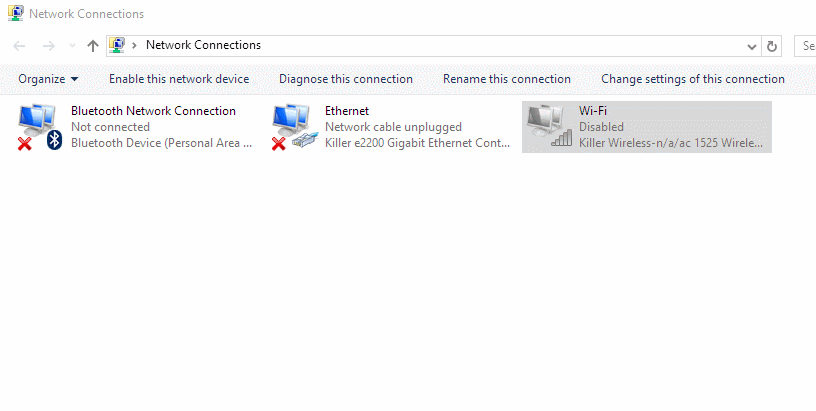Click into the search box
The height and width of the screenshot is (411, 816).
pos(805,46)
